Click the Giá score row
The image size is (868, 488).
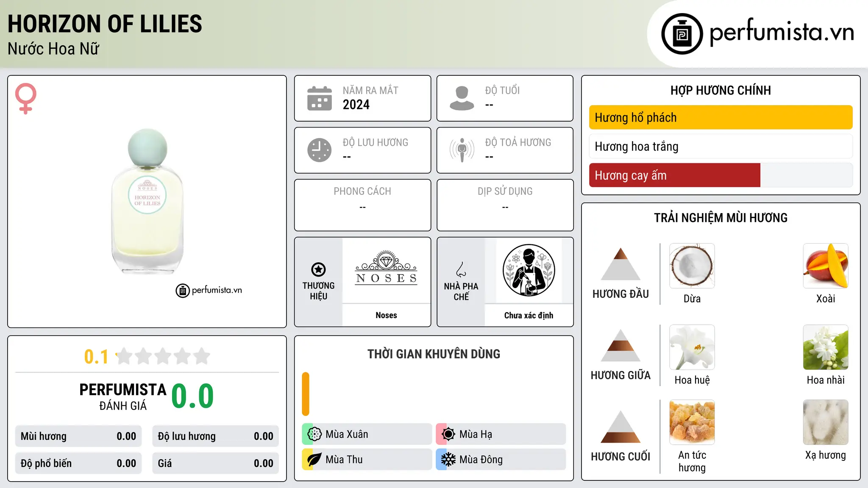215,463
